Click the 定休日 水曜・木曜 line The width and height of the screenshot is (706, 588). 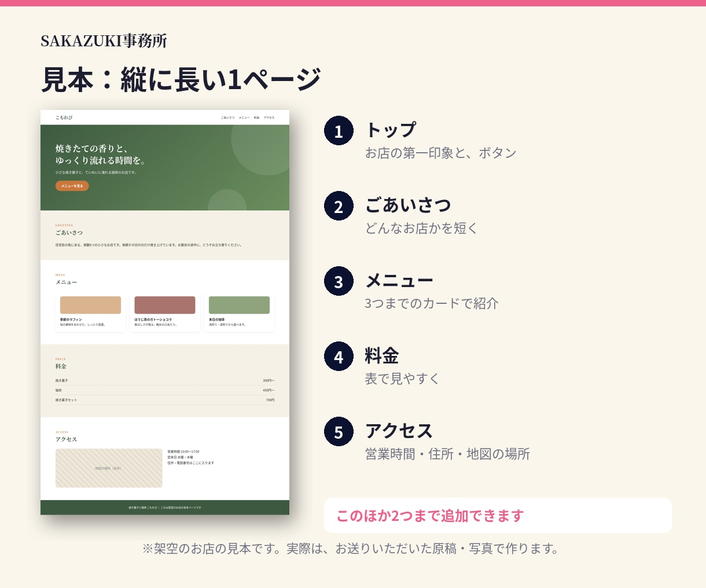[180, 457]
